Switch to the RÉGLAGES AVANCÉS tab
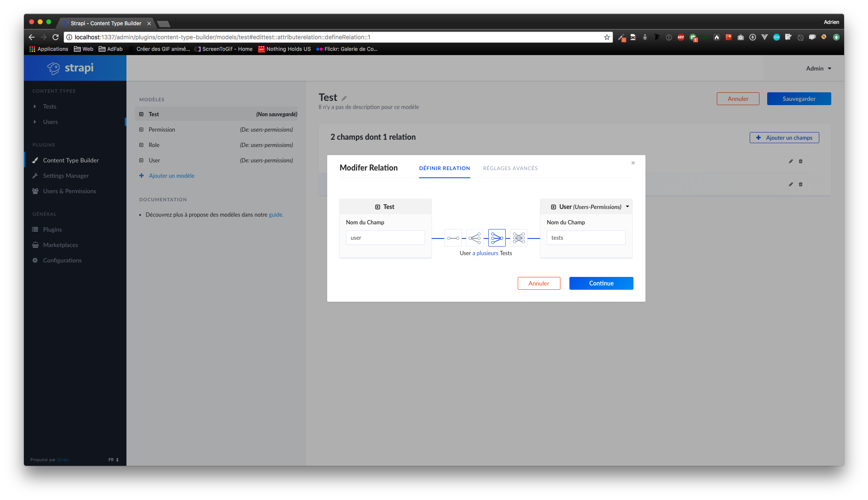This screenshot has width=868, height=500. 510,168
